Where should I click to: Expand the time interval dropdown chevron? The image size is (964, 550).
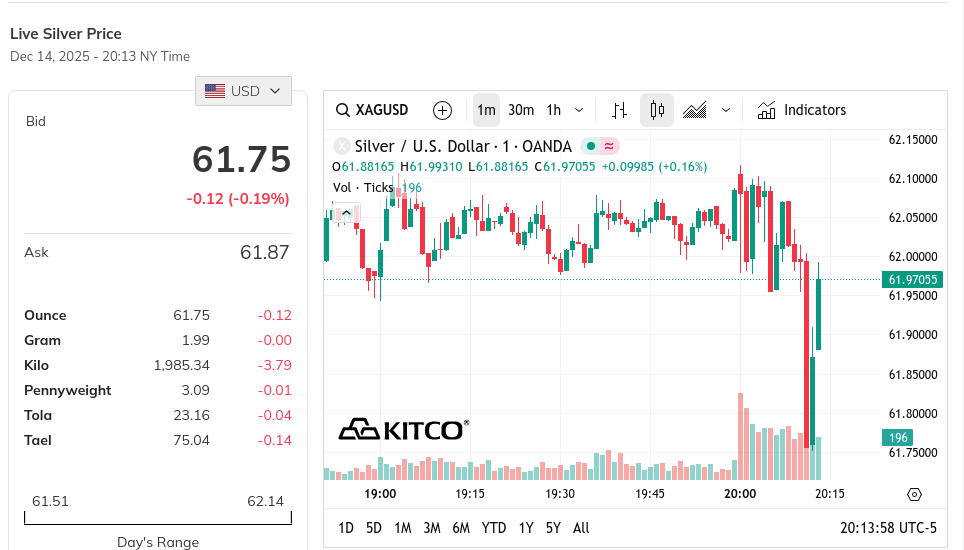tap(579, 111)
